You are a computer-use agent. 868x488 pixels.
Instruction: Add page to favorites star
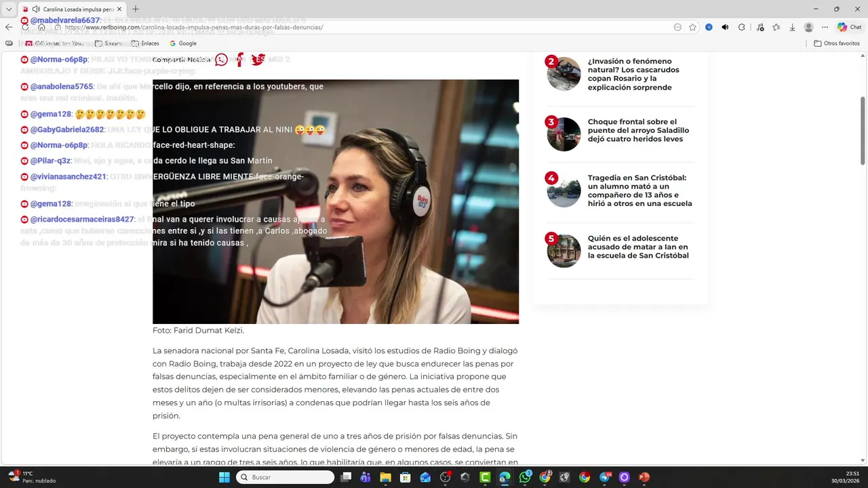pos(692,27)
